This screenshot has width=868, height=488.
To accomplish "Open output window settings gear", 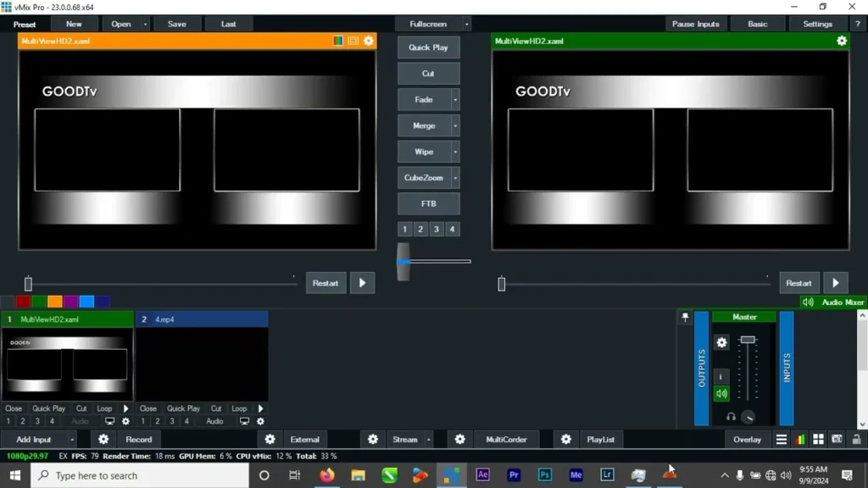I will click(x=842, y=41).
